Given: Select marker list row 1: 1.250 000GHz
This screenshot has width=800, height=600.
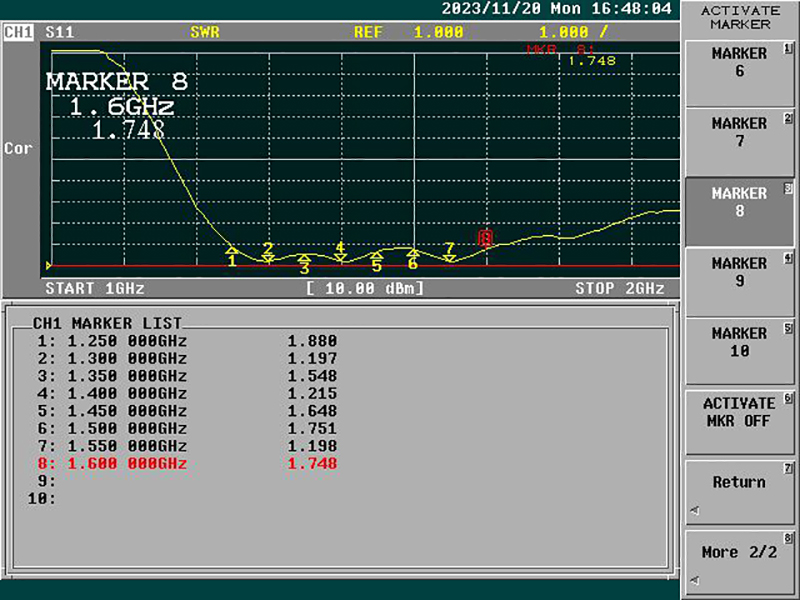Looking at the screenshot, I should click(x=187, y=341).
